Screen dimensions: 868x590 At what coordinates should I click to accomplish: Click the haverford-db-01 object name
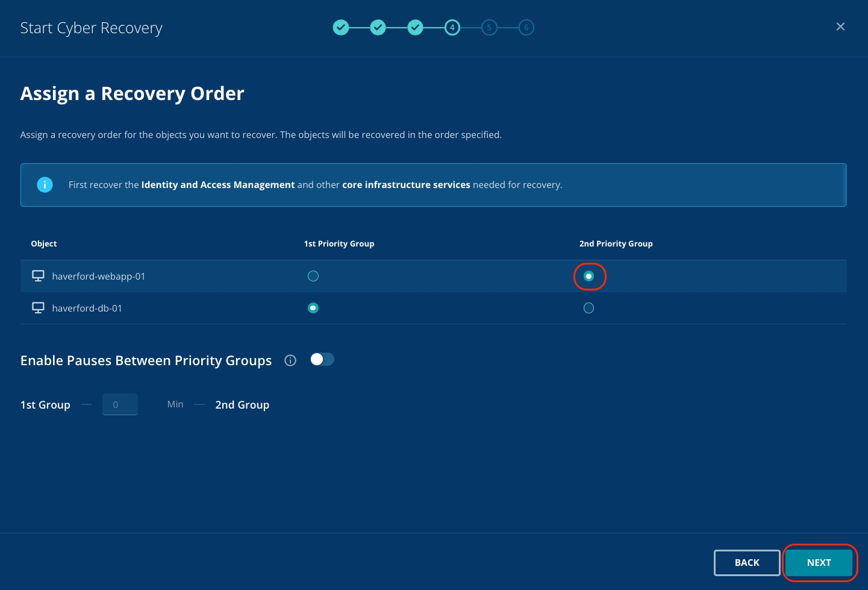click(x=87, y=309)
